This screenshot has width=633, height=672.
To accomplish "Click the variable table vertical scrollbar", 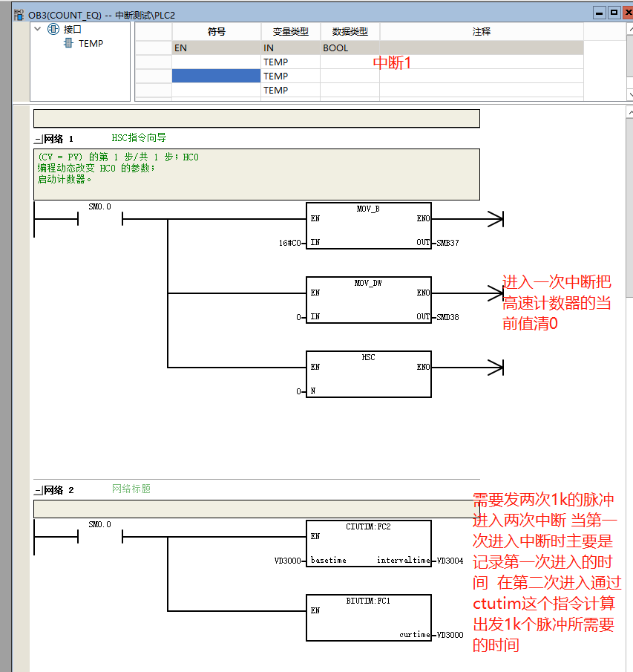I will tap(629, 62).
